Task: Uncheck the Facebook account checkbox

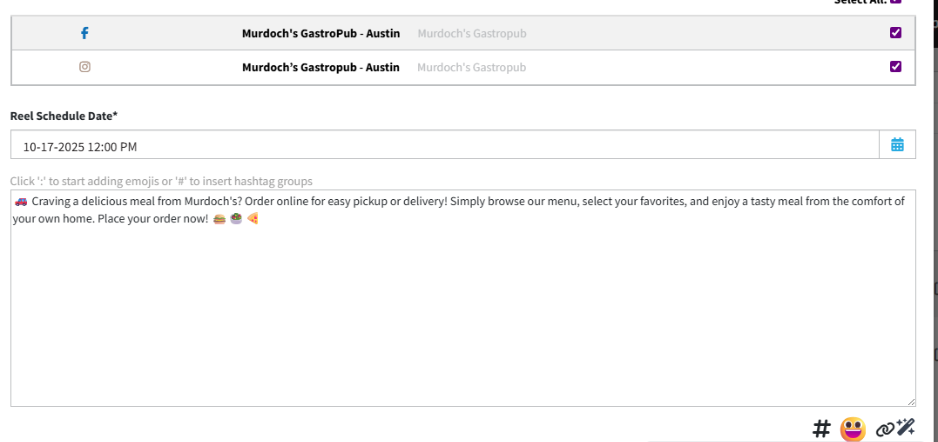Action: tap(895, 33)
